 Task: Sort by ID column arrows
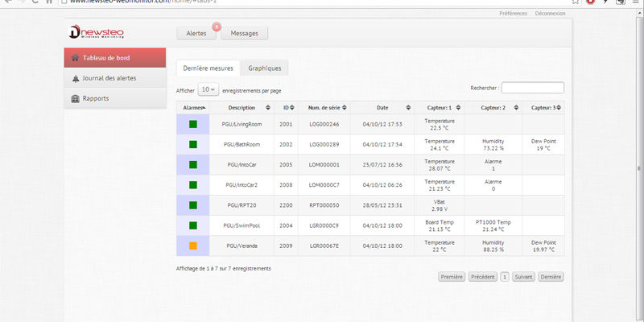tap(292, 108)
